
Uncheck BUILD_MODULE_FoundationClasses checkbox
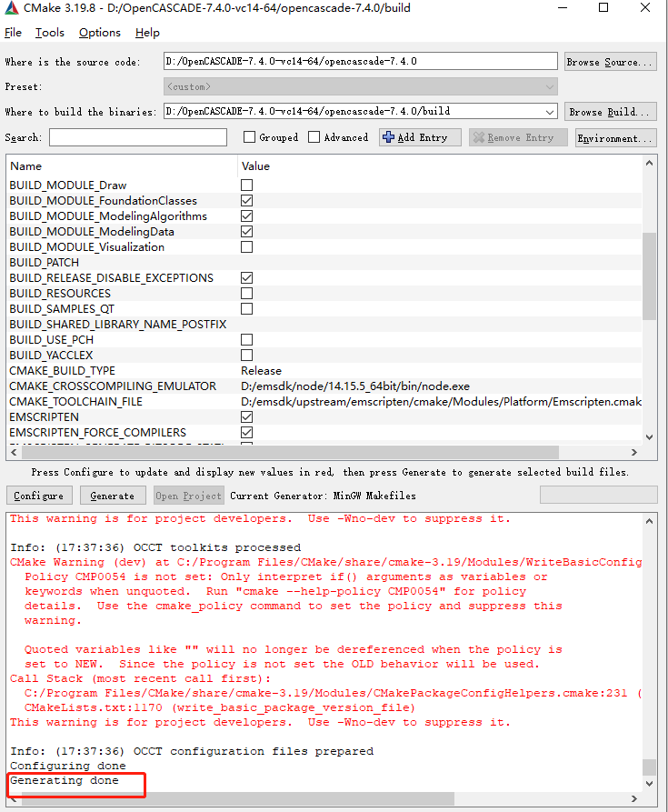pyautogui.click(x=247, y=200)
